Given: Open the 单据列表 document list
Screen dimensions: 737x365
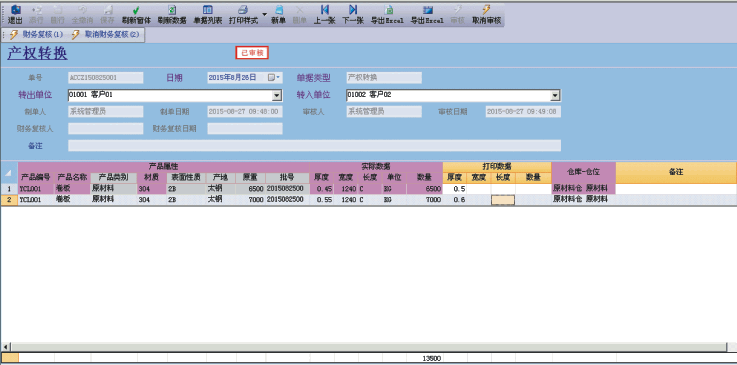Looking at the screenshot, I should tap(207, 15).
